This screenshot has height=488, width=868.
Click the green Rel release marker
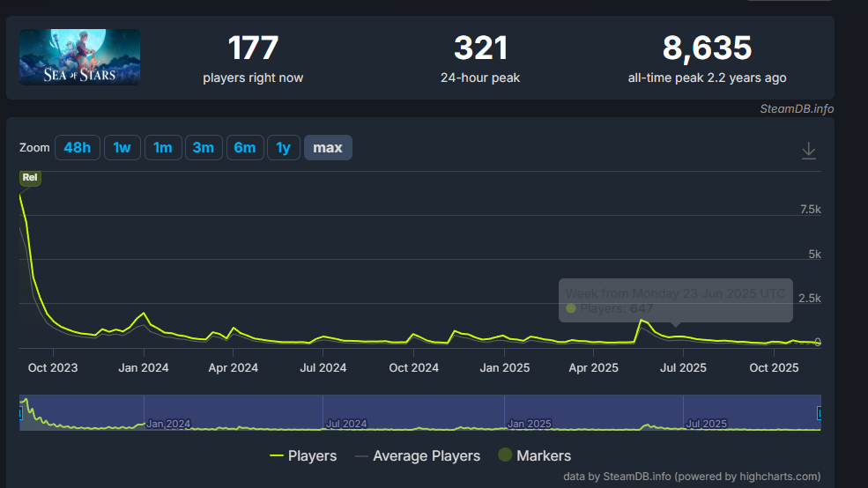click(30, 177)
